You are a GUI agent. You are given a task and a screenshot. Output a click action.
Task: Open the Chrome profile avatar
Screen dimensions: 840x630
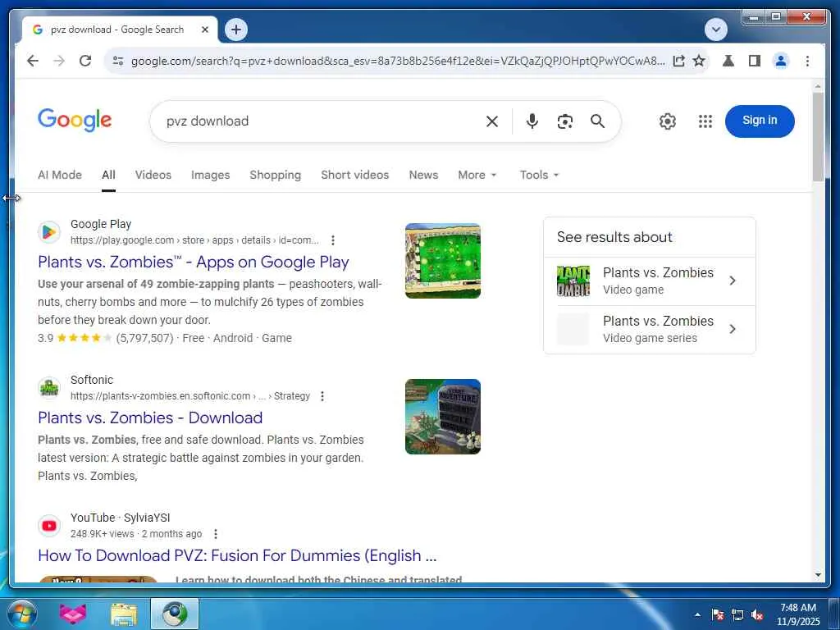[x=781, y=61]
